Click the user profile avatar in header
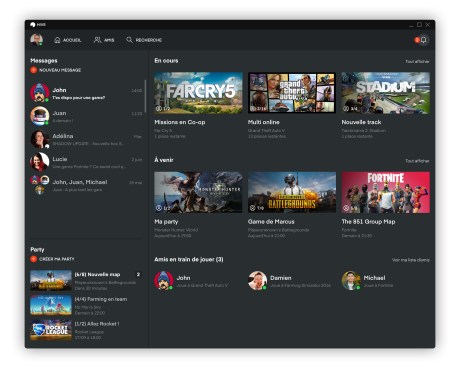 [36, 40]
